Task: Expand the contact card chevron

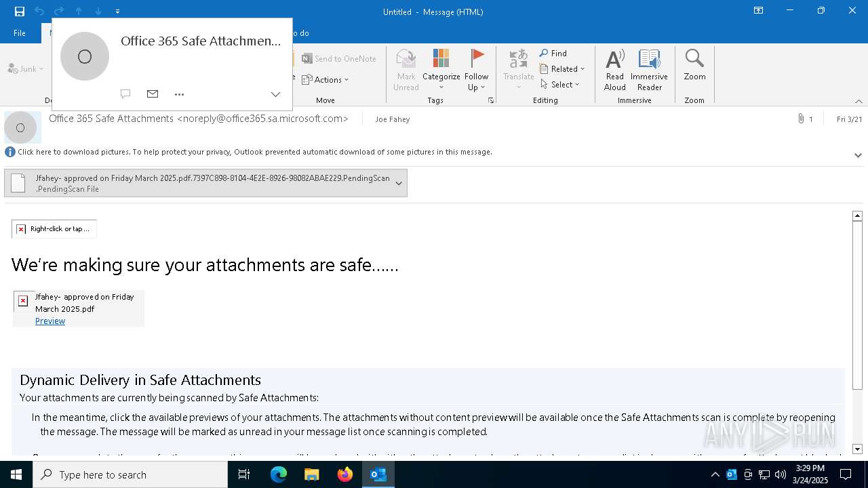Action: [275, 94]
